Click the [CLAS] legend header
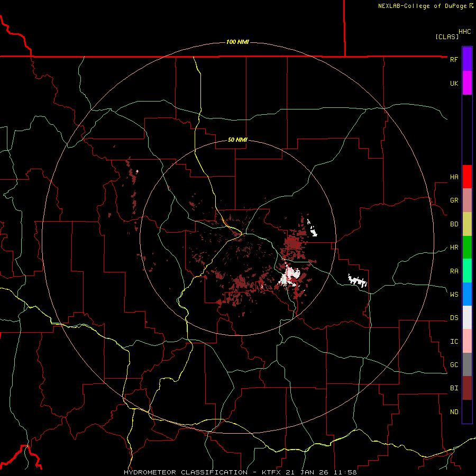This screenshot has width=476, height=476. [x=447, y=36]
